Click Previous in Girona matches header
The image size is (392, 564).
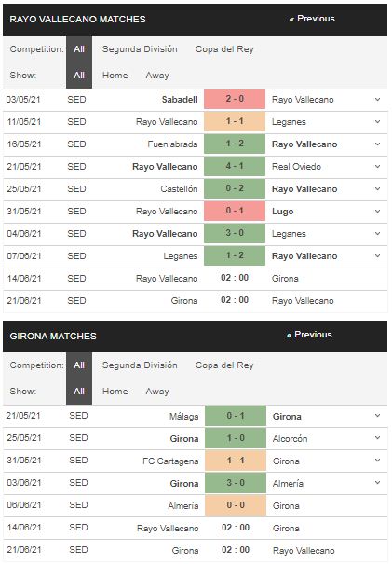point(309,335)
